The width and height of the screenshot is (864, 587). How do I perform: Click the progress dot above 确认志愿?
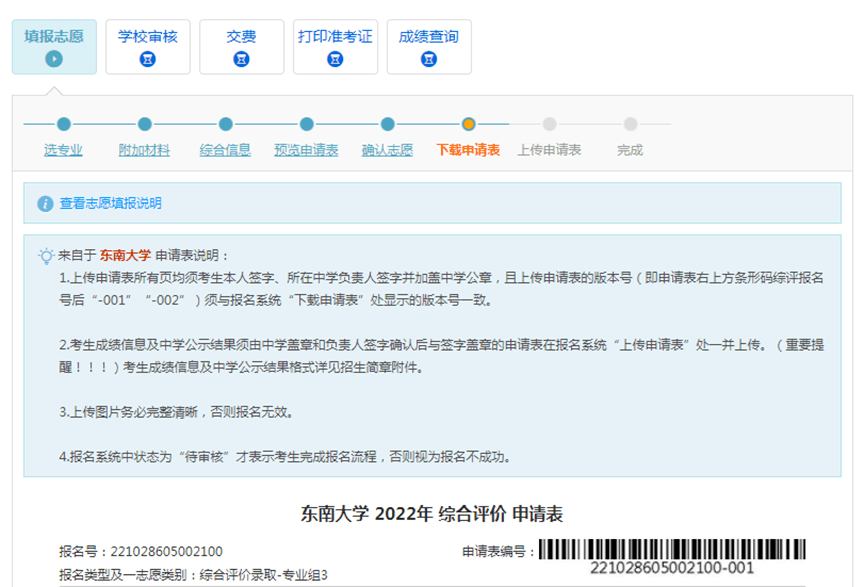pos(388,124)
